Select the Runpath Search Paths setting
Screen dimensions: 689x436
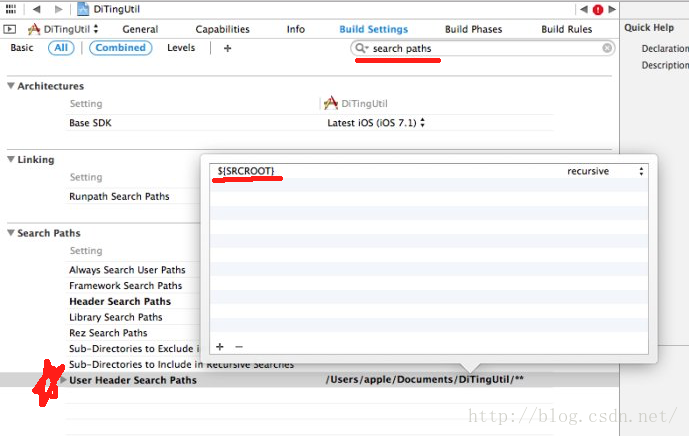click(119, 196)
